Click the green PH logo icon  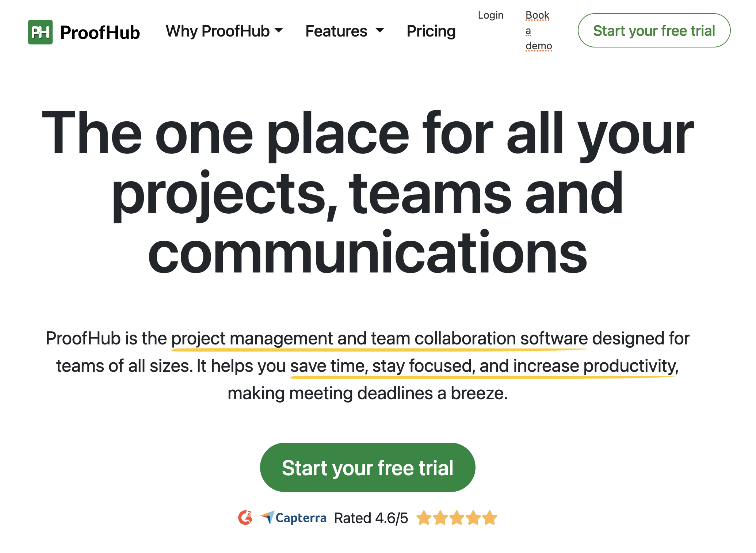40,32
